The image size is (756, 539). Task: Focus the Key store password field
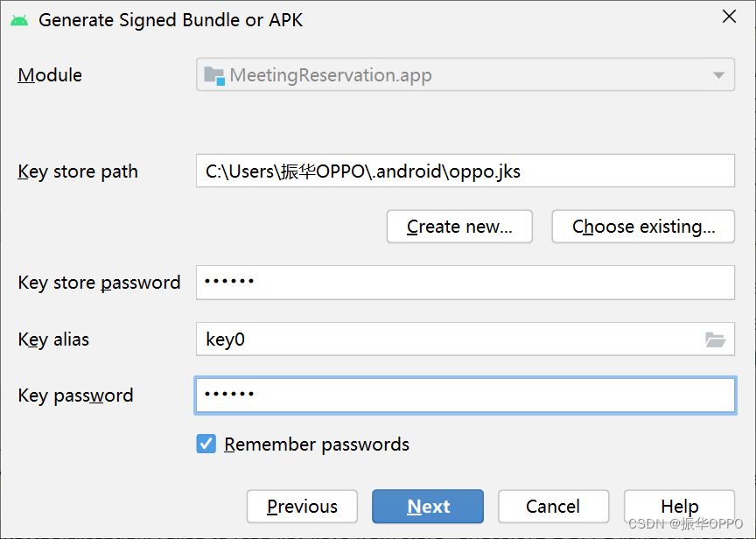point(464,282)
